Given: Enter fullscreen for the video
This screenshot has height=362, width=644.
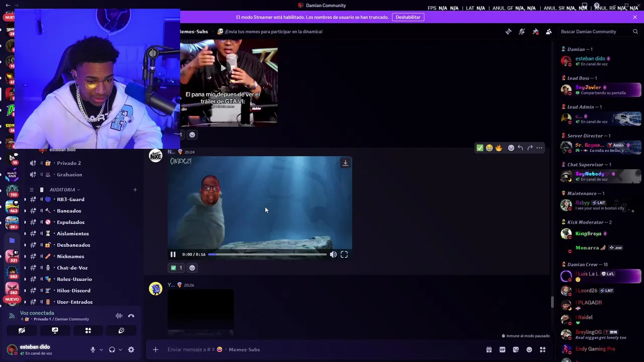Looking at the screenshot, I should (344, 254).
